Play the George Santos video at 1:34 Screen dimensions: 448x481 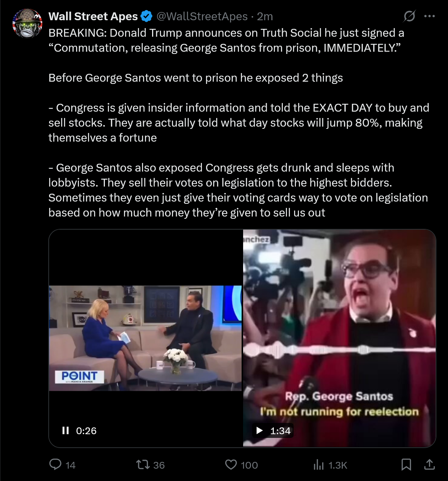coord(259,430)
